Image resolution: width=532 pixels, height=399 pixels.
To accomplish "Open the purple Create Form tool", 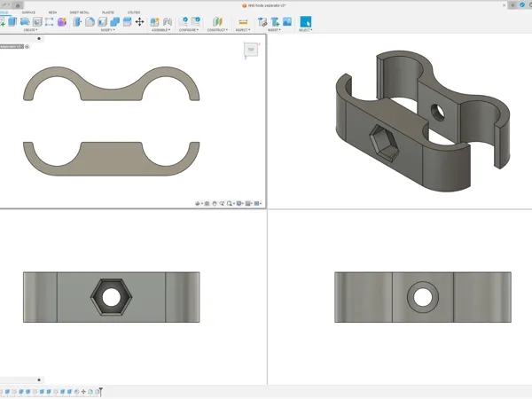I will [x=62, y=22].
